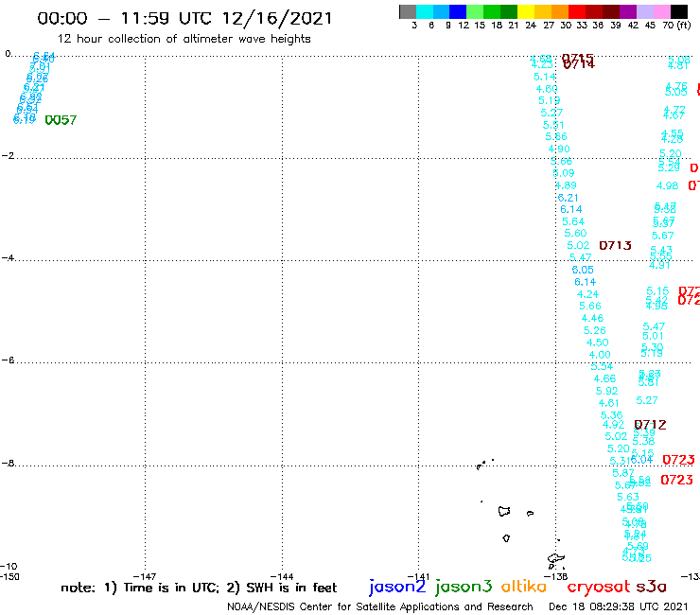Screen dimensions: 700x615
Task: Click the 5.63 wave height value
Action: coord(628,497)
